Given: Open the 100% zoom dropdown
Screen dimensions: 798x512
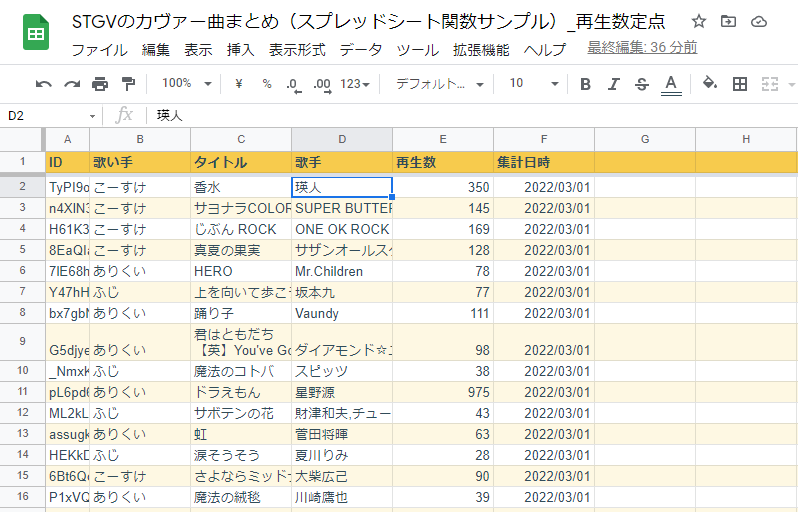Looking at the screenshot, I should pos(186,84).
